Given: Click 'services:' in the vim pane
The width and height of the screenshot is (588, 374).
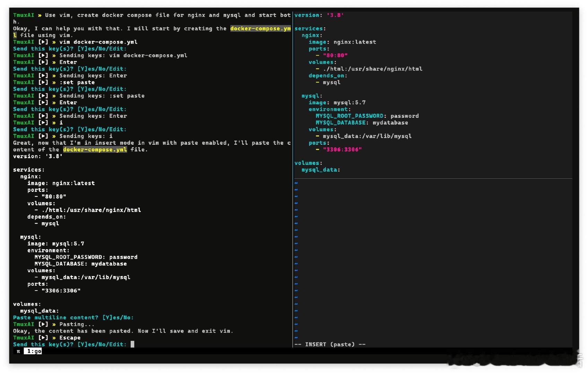Looking at the screenshot, I should [310, 28].
